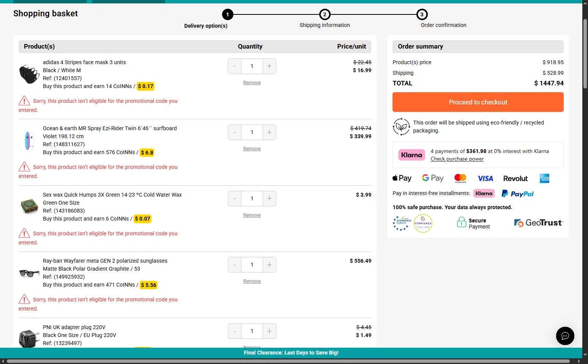Click quantity field for the surfboard

pyautogui.click(x=252, y=132)
